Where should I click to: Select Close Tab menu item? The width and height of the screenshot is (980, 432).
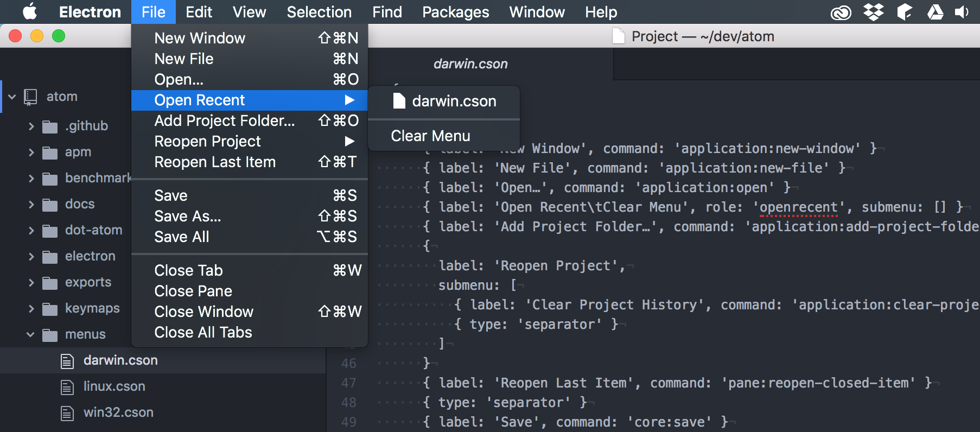[250, 271]
